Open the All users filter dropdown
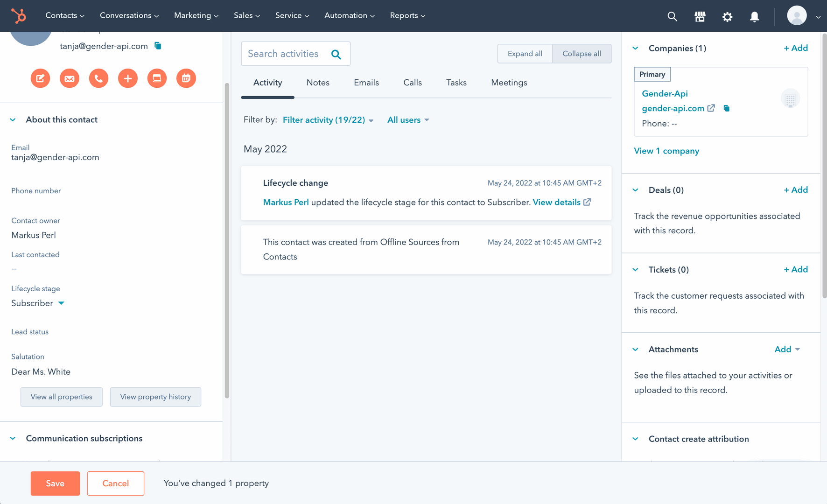 pyautogui.click(x=408, y=120)
